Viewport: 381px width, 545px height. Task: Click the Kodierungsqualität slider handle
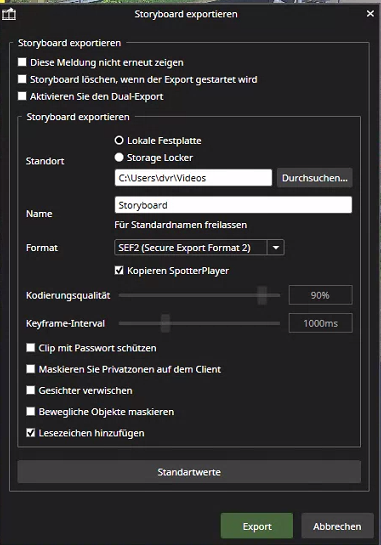[x=262, y=295]
